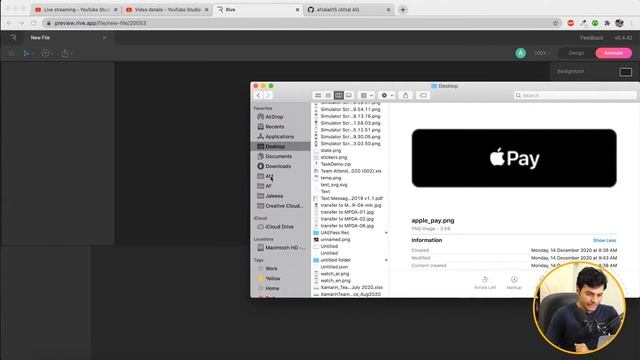Bookmark page with the star icon
640x360 pixels.
pyautogui.click(x=555, y=23)
